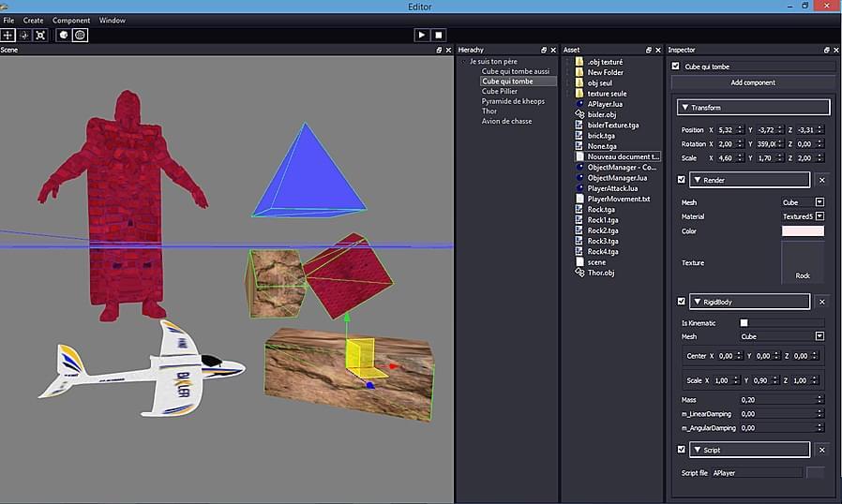Open the Component menu
The image size is (842, 504).
tap(71, 20)
